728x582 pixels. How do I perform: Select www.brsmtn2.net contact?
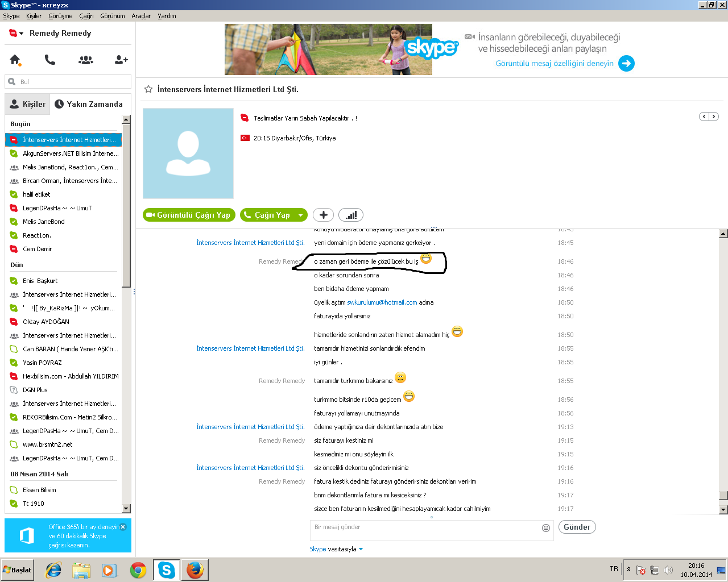point(64,444)
